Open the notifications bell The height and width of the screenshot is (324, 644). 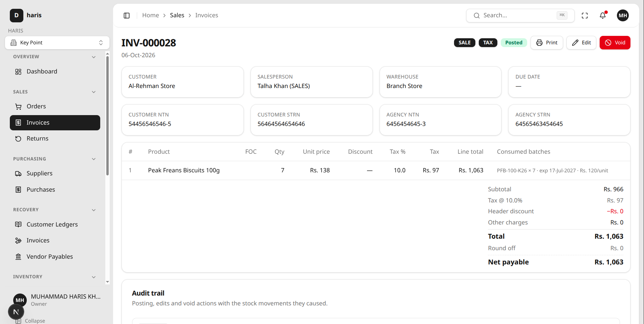point(603,16)
